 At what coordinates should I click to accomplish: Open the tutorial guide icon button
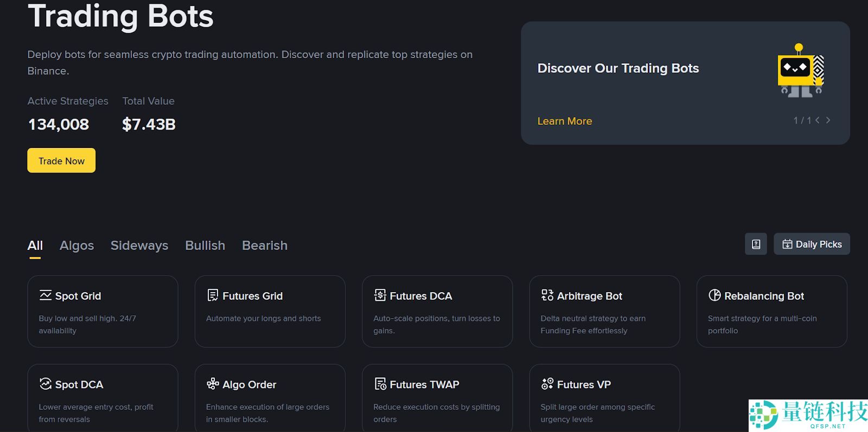click(756, 244)
